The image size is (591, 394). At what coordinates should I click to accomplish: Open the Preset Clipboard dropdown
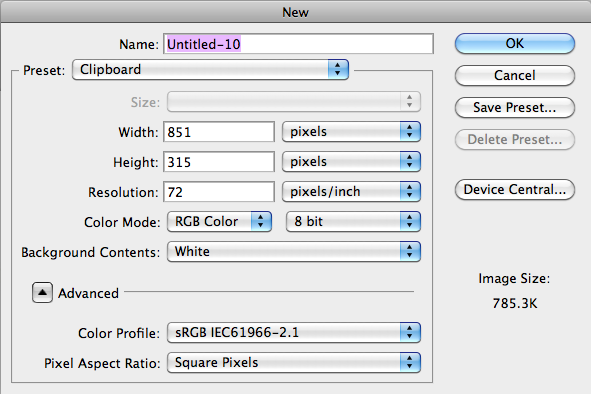coord(210,69)
